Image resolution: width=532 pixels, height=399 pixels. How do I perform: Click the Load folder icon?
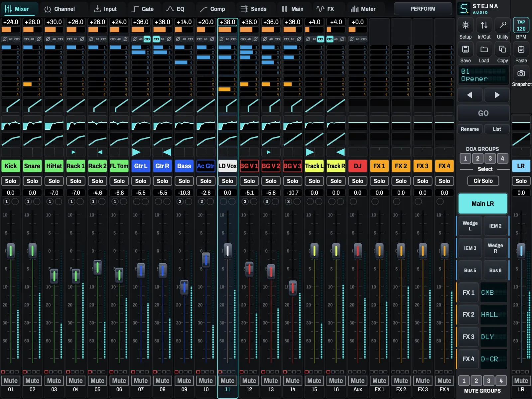pos(484,50)
